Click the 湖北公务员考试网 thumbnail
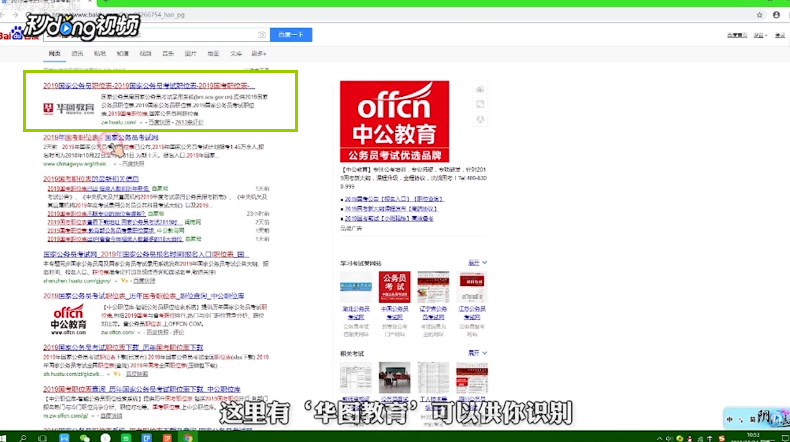This screenshot has height=442, width=790. click(356, 287)
